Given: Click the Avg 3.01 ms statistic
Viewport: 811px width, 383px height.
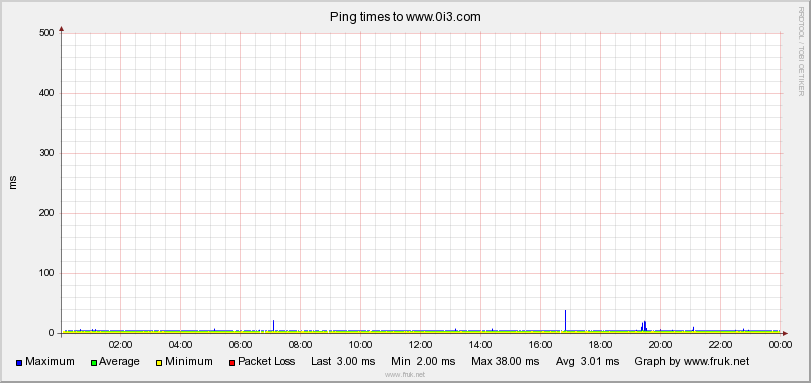Looking at the screenshot, I should click(x=587, y=361).
